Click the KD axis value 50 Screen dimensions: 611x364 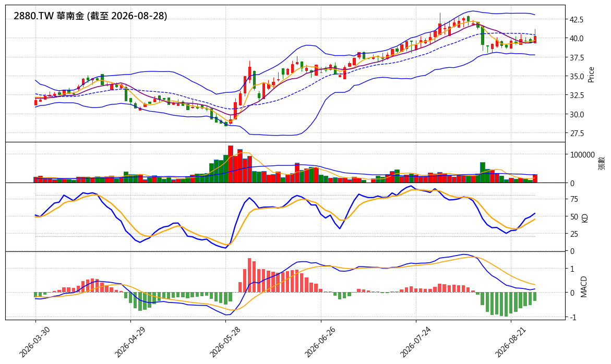point(573,216)
